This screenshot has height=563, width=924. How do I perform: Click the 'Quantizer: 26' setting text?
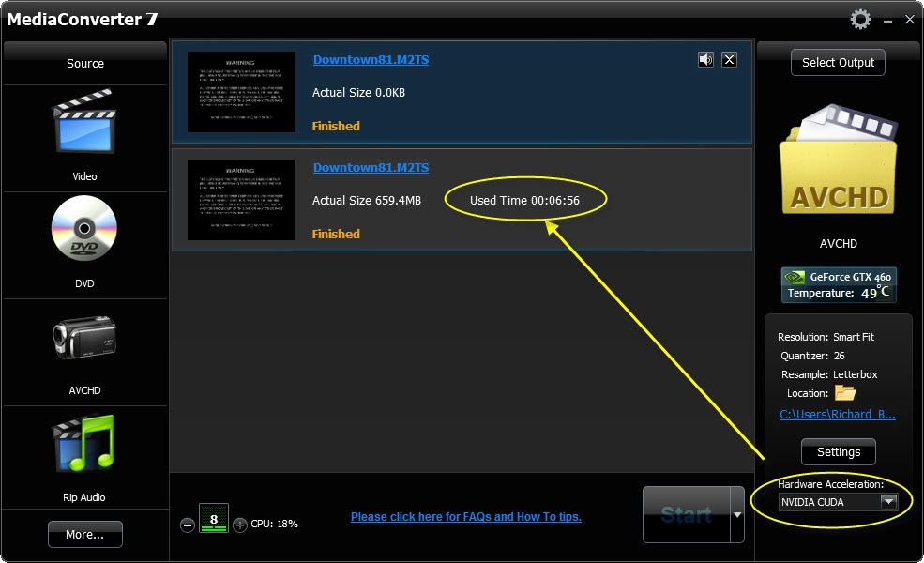(812, 356)
